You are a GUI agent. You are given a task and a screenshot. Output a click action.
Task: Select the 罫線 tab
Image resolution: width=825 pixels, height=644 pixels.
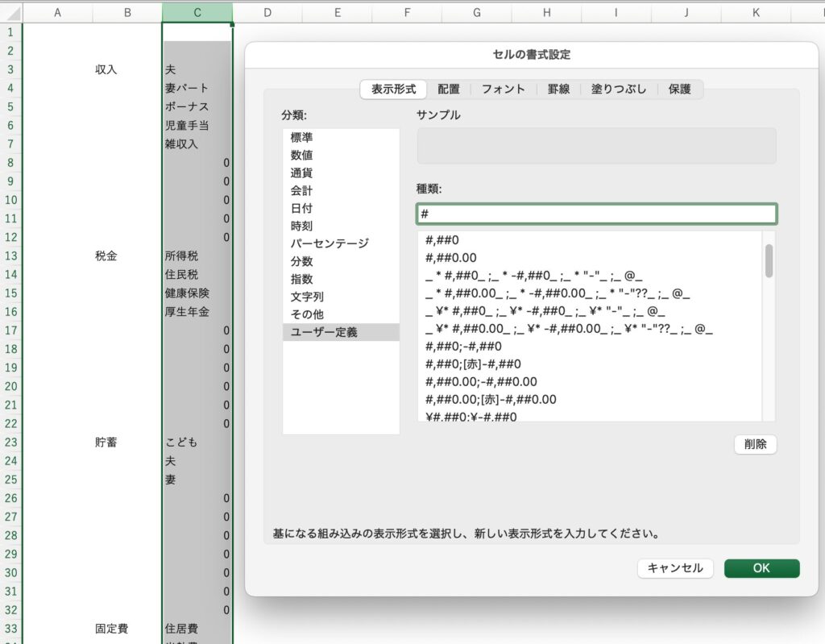[x=558, y=89]
